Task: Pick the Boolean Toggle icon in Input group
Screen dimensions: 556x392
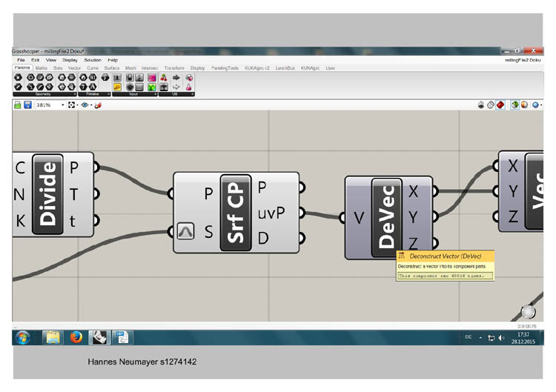Action: click(x=130, y=77)
